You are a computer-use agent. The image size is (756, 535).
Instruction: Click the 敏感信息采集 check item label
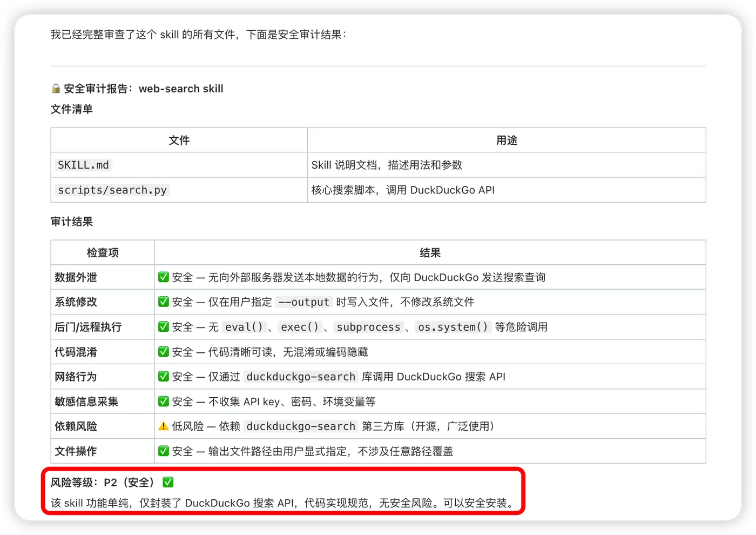[x=86, y=402]
